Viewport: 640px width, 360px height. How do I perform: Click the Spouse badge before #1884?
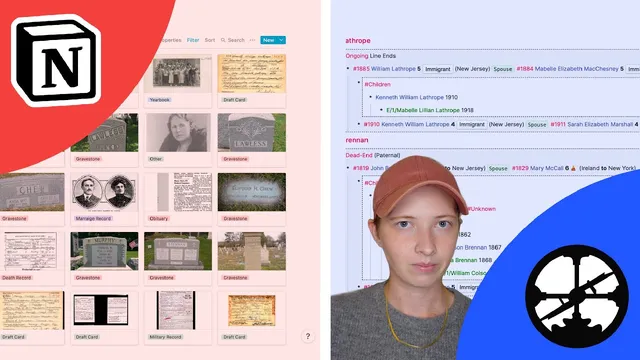(502, 69)
